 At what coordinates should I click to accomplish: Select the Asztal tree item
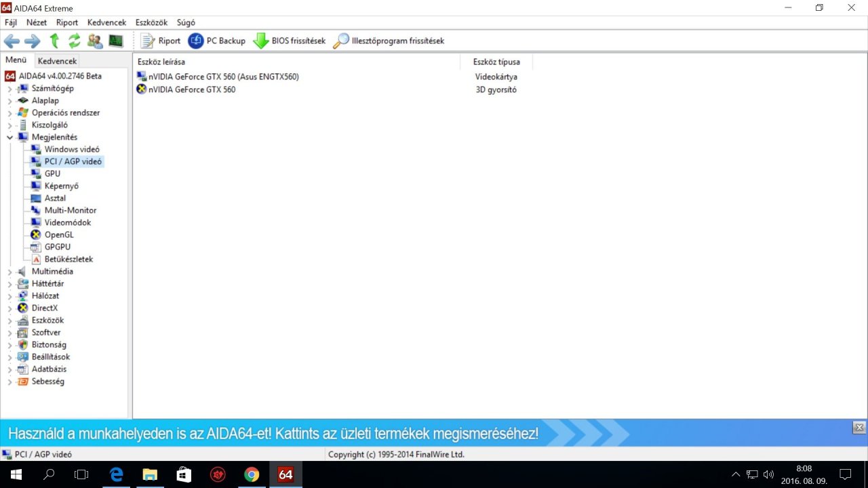55,198
